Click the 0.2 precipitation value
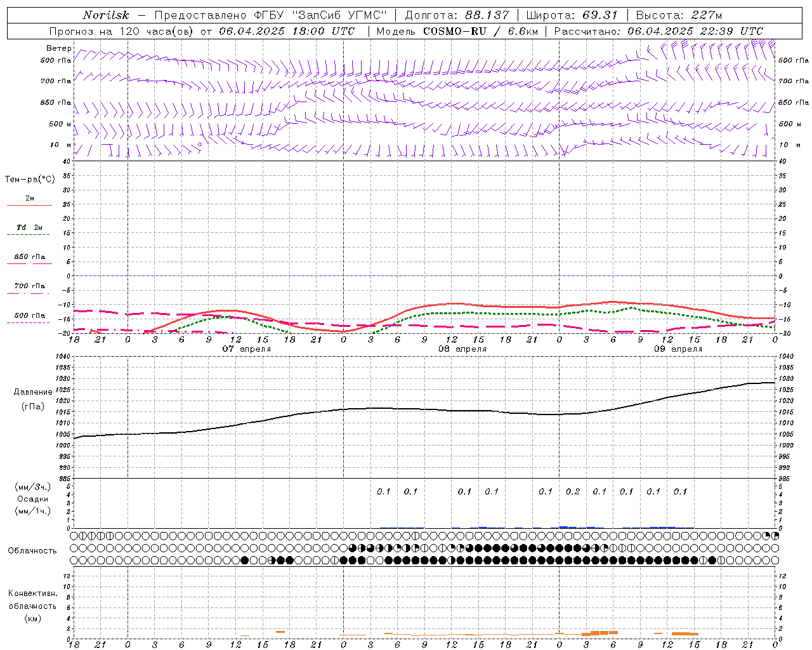This screenshot has width=812, height=650. point(573,491)
